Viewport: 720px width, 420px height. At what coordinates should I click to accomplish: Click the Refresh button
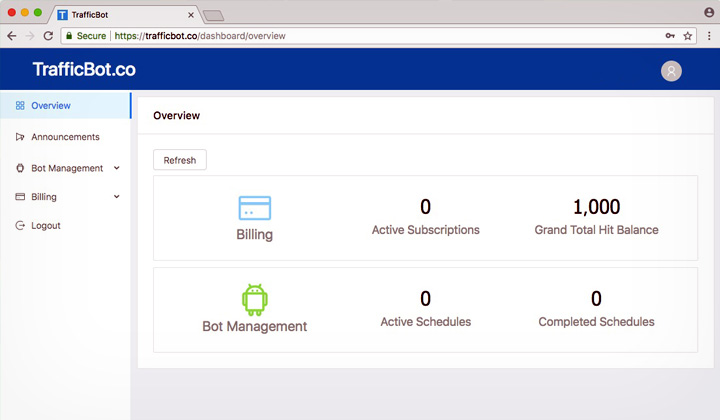[180, 160]
